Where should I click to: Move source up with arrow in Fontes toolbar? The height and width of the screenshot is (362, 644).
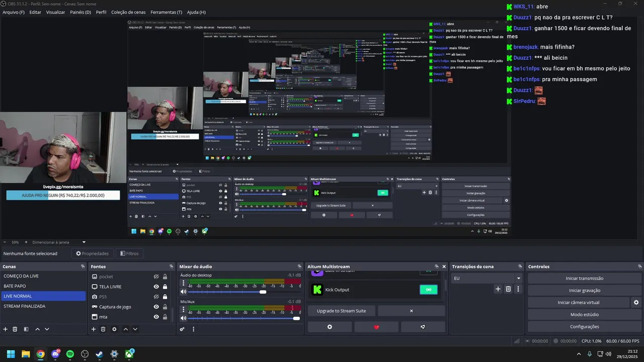125,329
